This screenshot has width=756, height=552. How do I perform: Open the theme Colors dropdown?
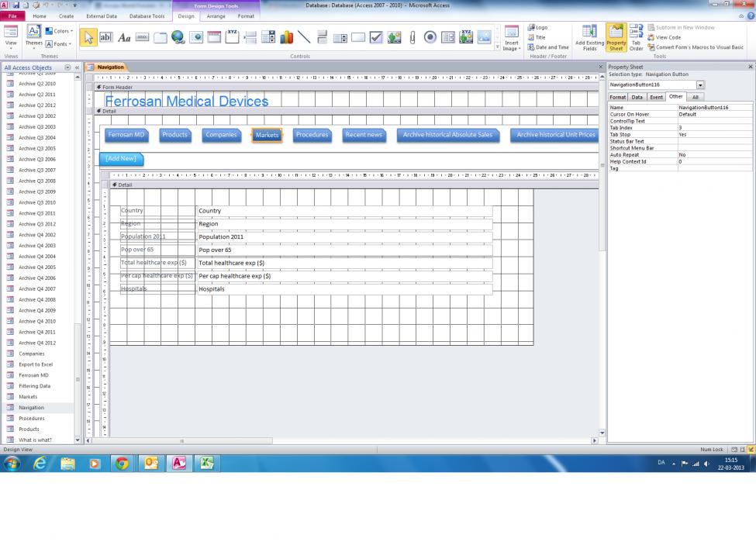tap(59, 31)
